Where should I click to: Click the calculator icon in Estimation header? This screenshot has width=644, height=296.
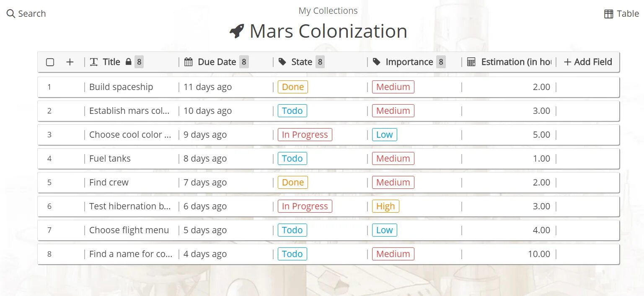click(471, 62)
